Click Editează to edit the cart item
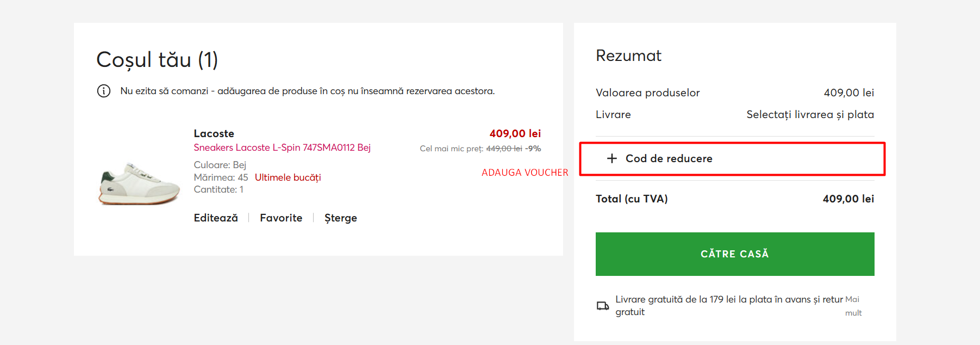This screenshot has width=980, height=345. coord(216,218)
